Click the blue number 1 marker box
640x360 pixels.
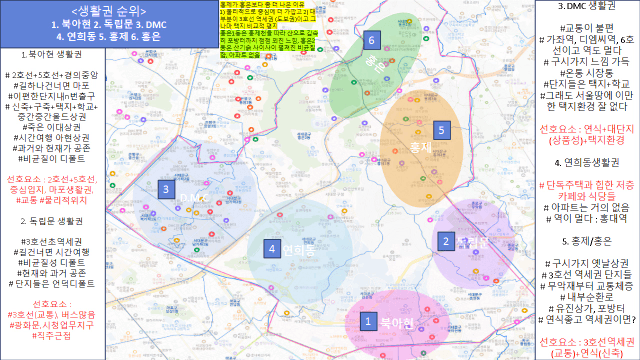point(368,321)
